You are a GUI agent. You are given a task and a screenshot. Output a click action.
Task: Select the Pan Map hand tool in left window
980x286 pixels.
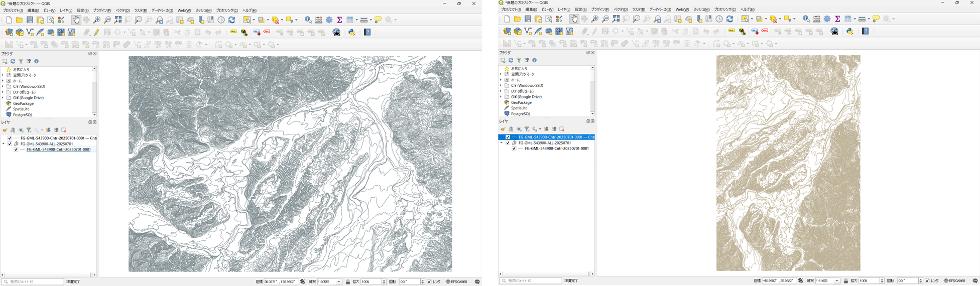pos(76,20)
